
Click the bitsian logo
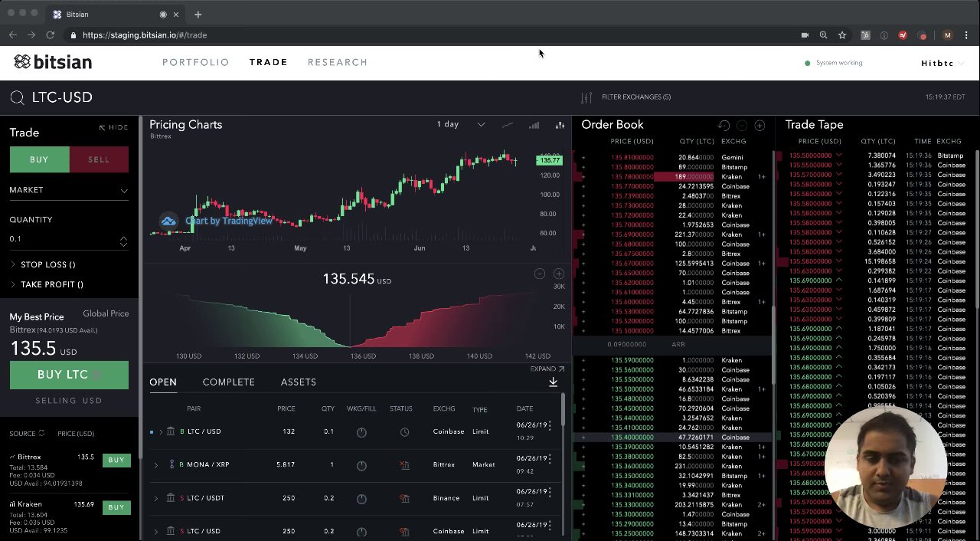point(53,62)
